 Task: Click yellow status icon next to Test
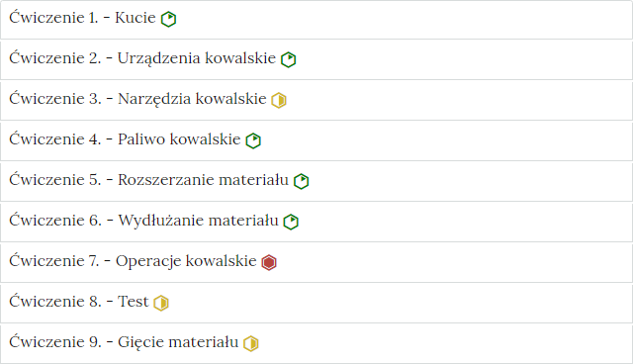coord(161,303)
